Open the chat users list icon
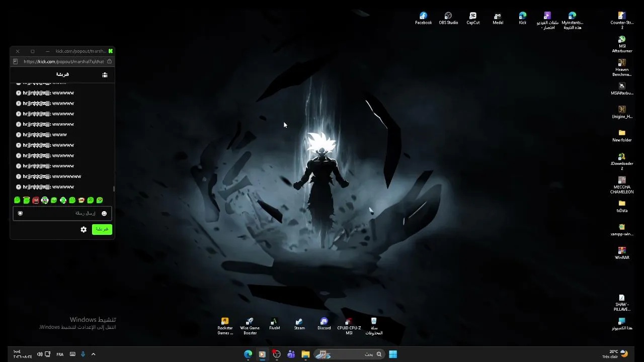The height and width of the screenshot is (362, 644). pyautogui.click(x=105, y=75)
